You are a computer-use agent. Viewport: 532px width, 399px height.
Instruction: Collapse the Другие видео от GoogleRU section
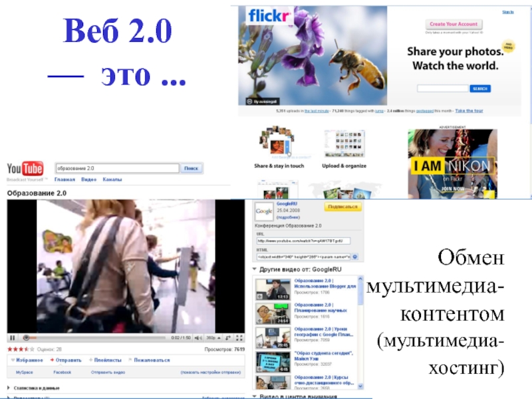[255, 269]
